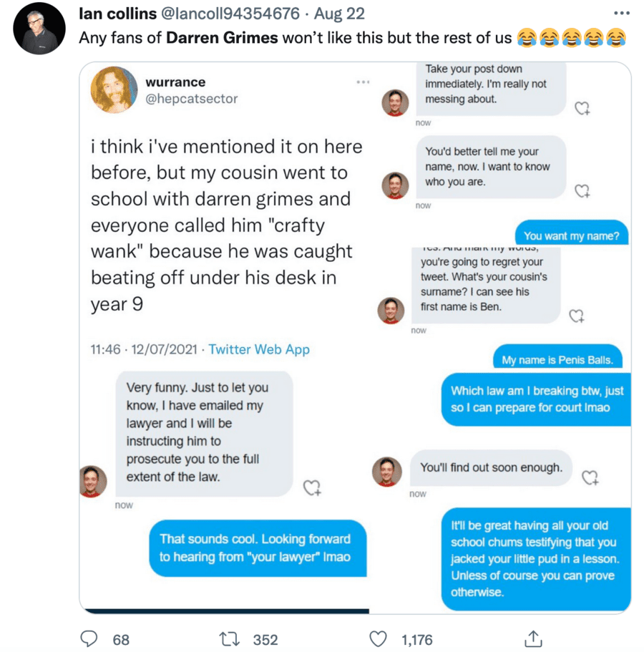This screenshot has width=644, height=652.
Task: Open the Twitter Web App source link
Action: [x=259, y=349]
